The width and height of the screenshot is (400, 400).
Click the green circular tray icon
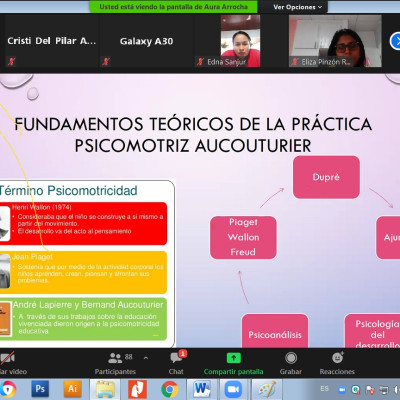click(356, 389)
